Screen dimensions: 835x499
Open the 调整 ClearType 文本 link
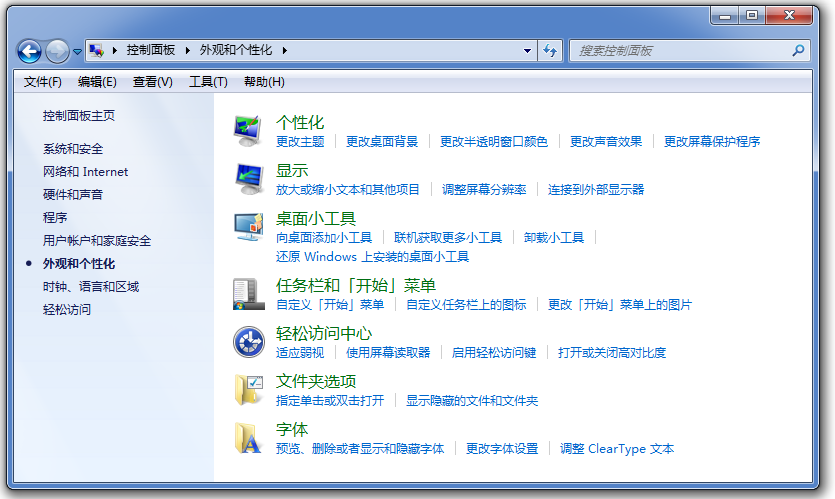click(617, 448)
